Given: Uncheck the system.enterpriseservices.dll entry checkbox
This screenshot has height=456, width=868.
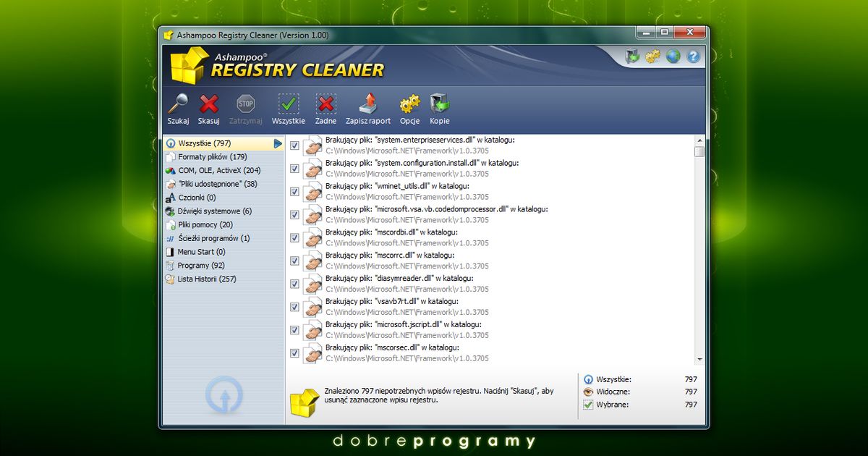Looking at the screenshot, I should (294, 145).
